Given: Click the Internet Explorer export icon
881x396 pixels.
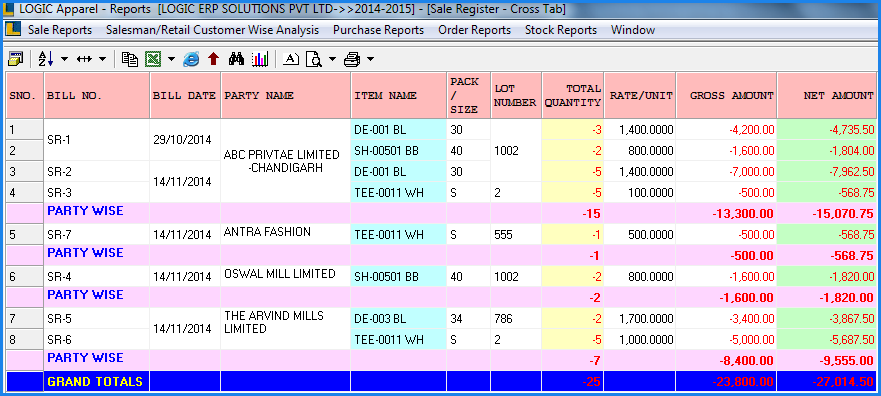Looking at the screenshot, I should [191, 58].
